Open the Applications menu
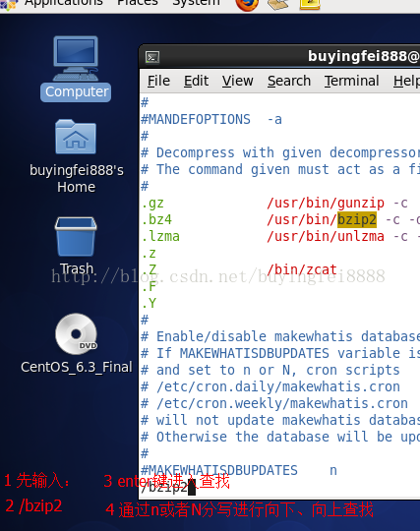 tap(63, 3)
